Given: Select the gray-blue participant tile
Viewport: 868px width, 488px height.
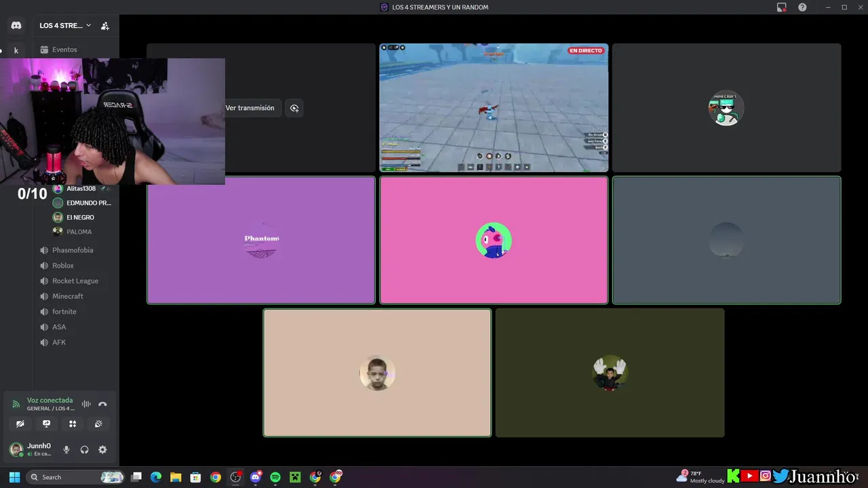Looking at the screenshot, I should pyautogui.click(x=726, y=240).
